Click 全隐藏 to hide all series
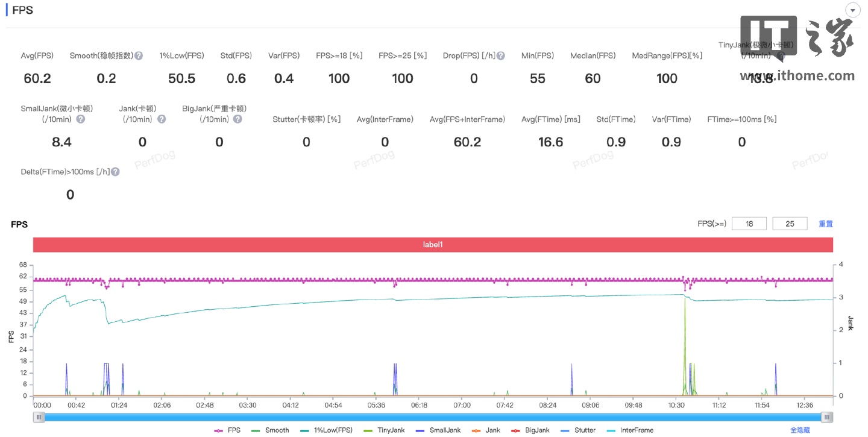The width and height of the screenshot is (868, 437). pos(800,430)
